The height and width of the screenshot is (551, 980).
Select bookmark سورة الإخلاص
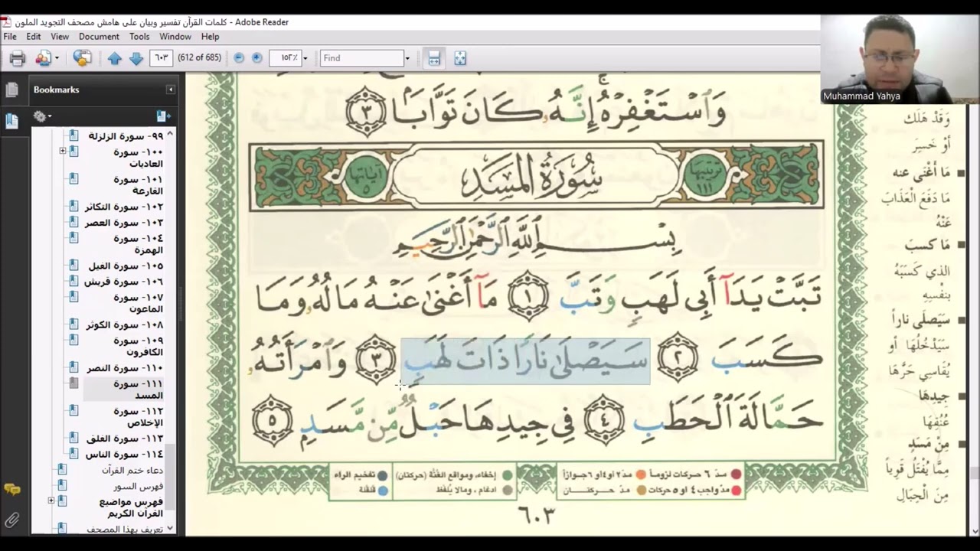139,417
